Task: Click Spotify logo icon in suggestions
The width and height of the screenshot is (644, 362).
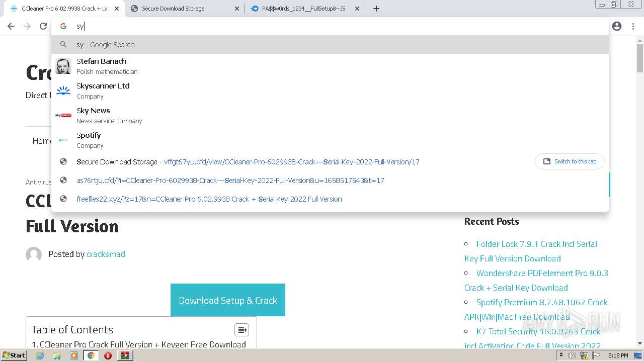Action: 63,140
